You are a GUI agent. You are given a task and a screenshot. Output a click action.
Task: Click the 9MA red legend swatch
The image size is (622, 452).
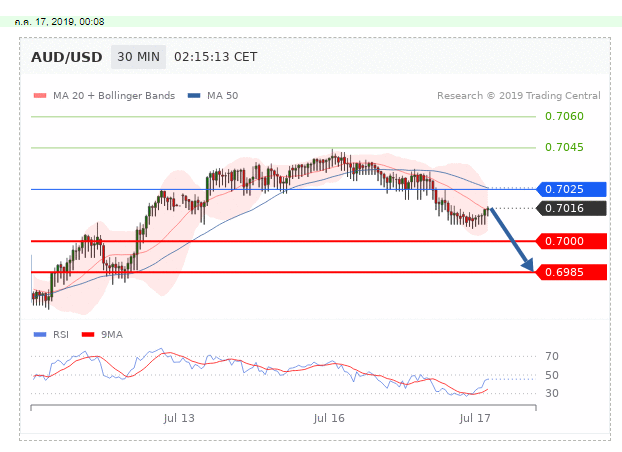pyautogui.click(x=88, y=335)
